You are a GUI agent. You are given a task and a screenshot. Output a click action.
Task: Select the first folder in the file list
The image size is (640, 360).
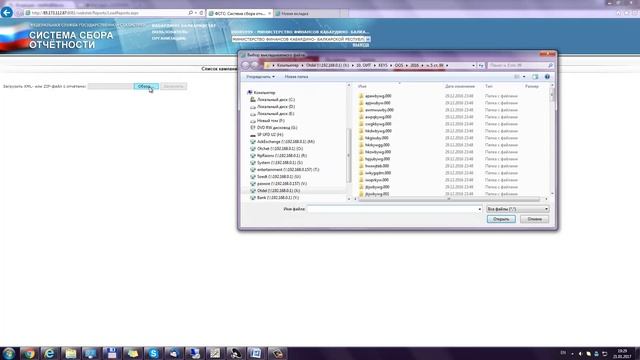378,96
